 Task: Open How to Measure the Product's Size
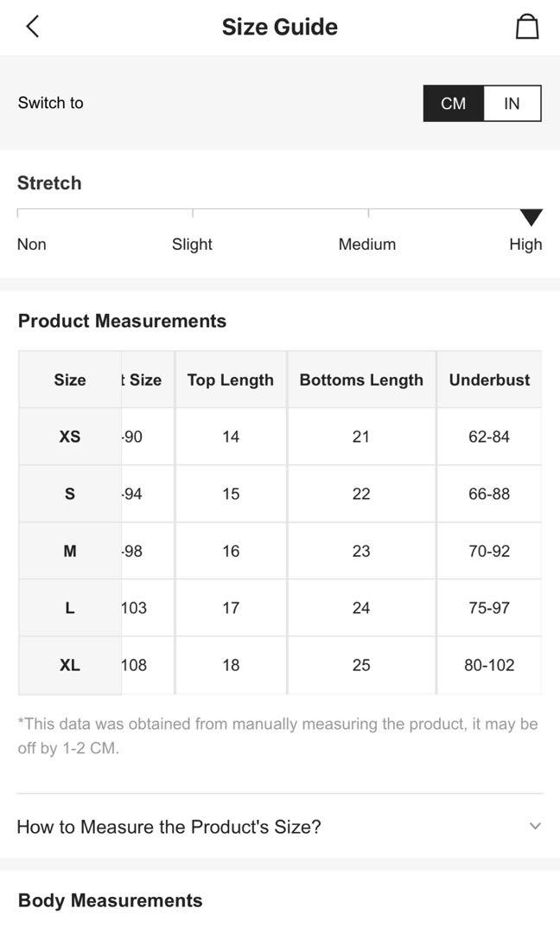[x=169, y=827]
